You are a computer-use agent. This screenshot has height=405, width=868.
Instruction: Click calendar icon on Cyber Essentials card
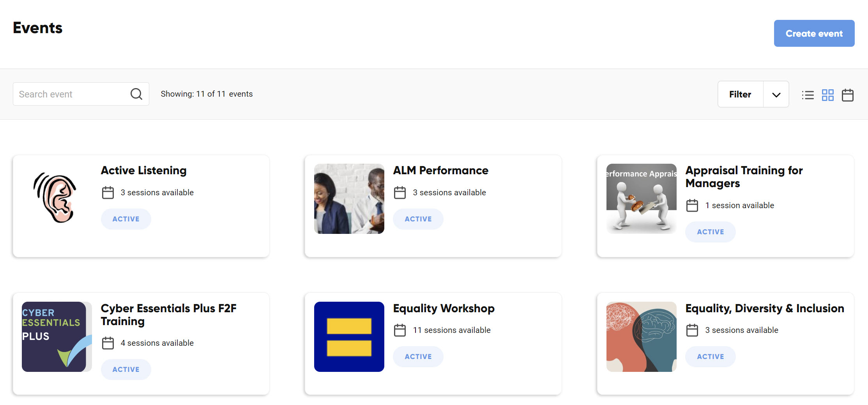click(108, 343)
